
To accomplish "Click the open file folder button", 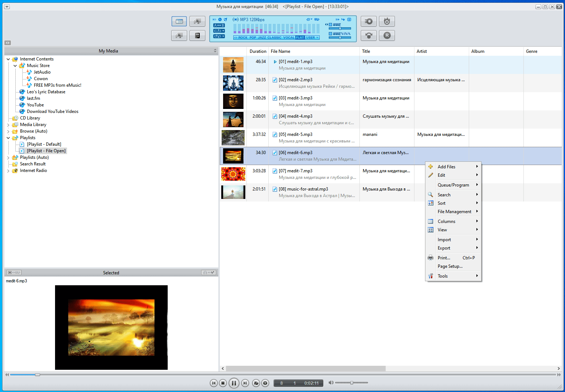I will click(x=256, y=383).
